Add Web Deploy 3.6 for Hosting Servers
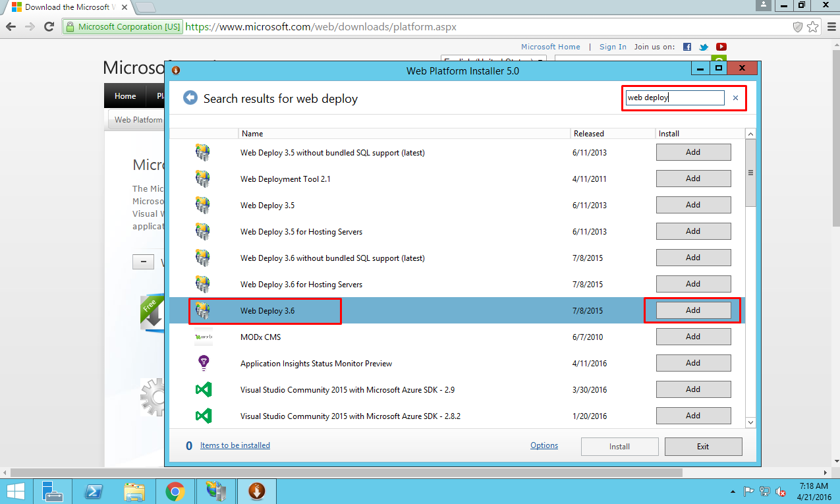The width and height of the screenshot is (840, 504). coord(693,284)
